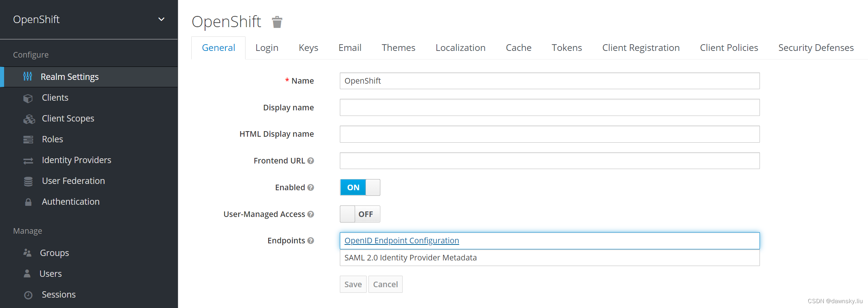This screenshot has height=308, width=868.
Task: Click the User Federation database icon
Action: pos(28,181)
